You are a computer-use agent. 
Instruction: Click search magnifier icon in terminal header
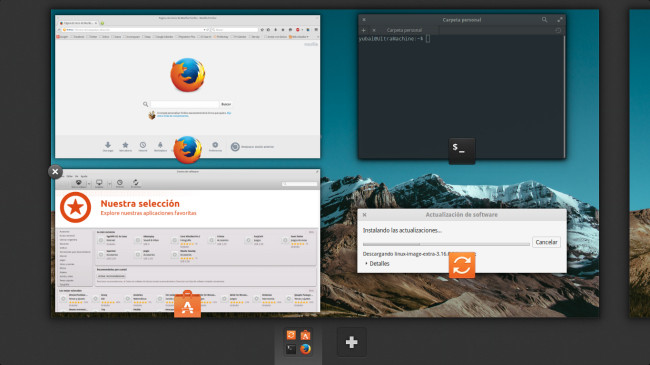point(544,19)
